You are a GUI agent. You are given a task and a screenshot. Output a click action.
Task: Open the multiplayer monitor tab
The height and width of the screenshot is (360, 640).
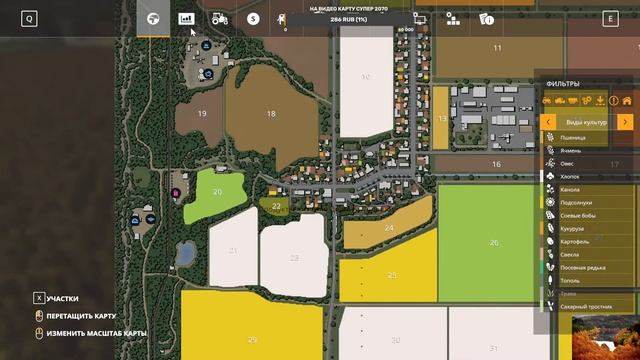tap(420, 19)
